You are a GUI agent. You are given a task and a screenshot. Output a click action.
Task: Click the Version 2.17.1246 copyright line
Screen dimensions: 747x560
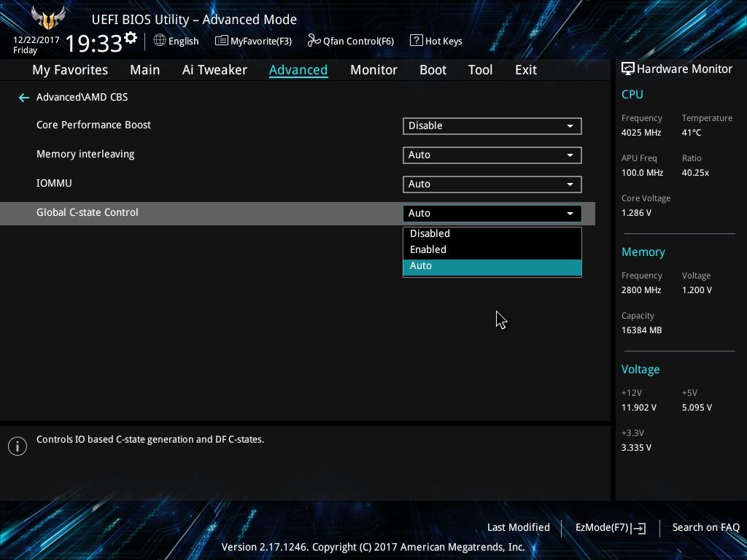373,547
